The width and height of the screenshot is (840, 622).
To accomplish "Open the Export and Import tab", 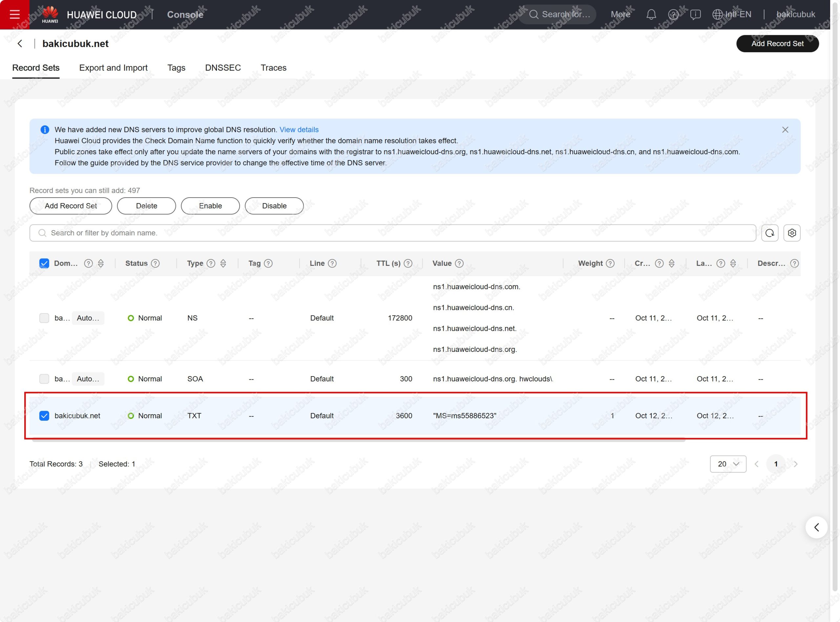I will coord(113,68).
